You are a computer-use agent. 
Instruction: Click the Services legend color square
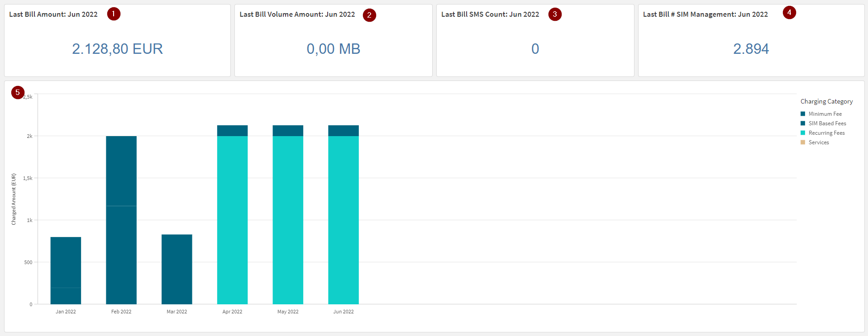[x=803, y=142]
